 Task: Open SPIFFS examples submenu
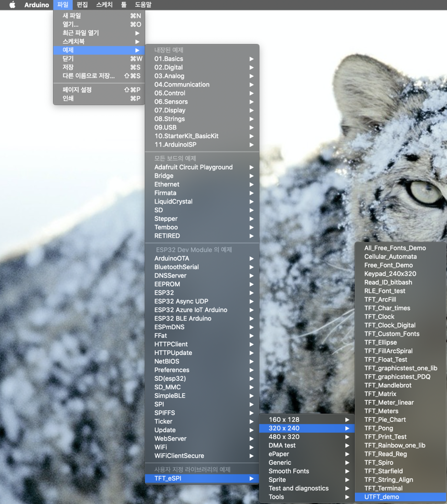coord(202,413)
